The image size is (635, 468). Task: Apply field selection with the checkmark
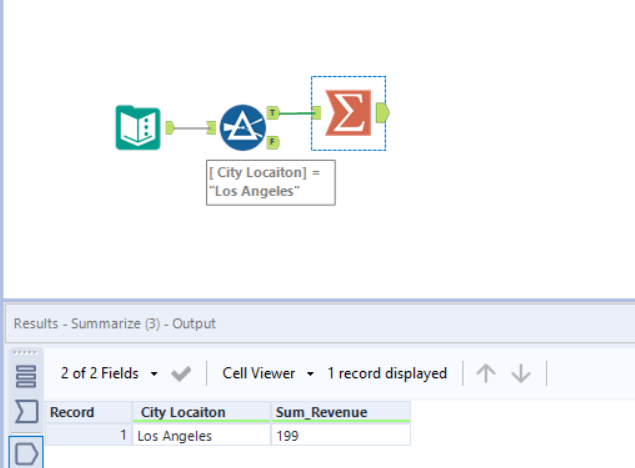[181, 373]
